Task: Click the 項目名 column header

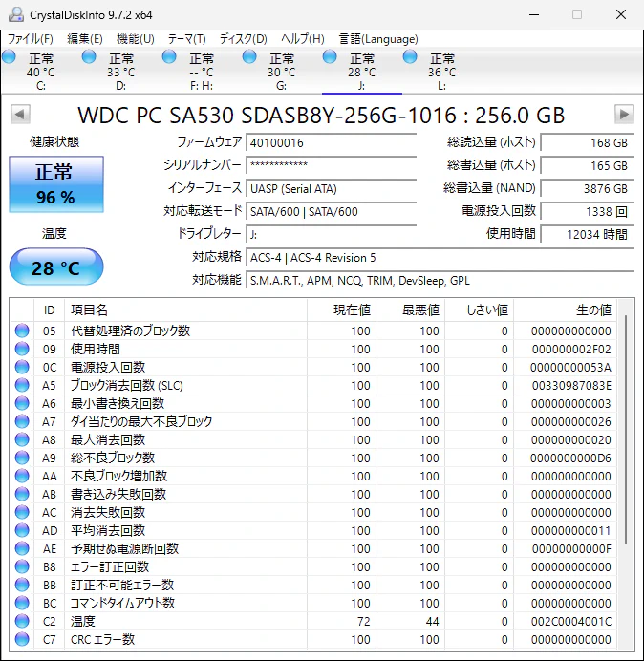Action: point(185,310)
